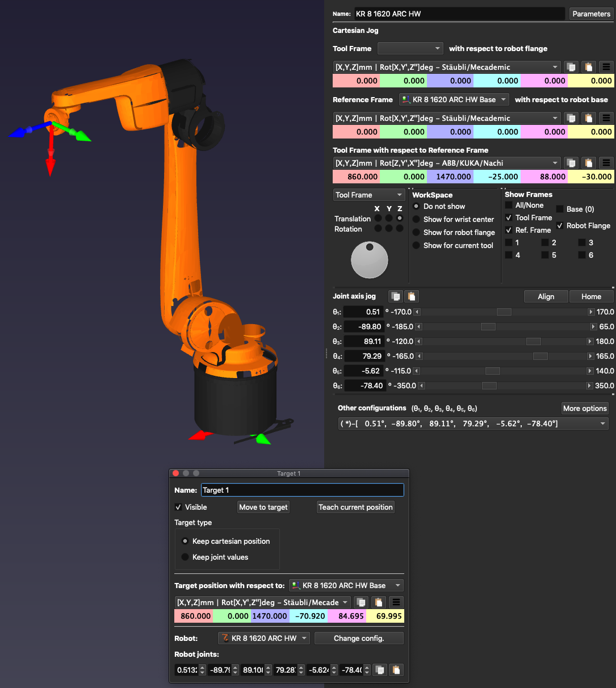Open the Robot selection dropdown in the Target 1 window
The image size is (616, 688).
pyautogui.click(x=264, y=638)
